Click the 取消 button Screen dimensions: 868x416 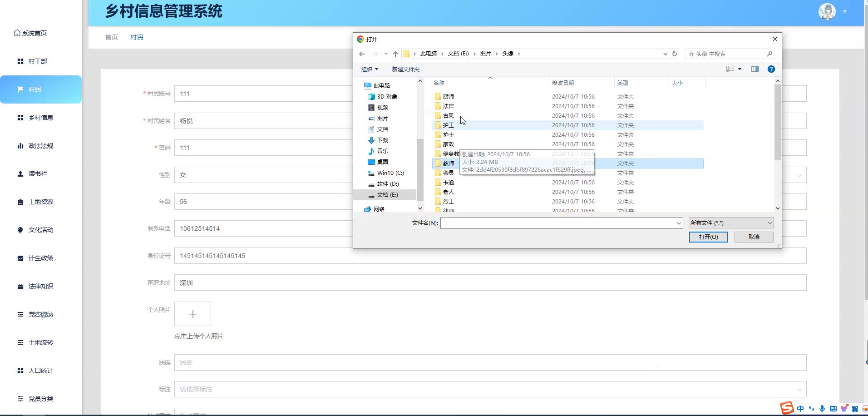(x=754, y=237)
